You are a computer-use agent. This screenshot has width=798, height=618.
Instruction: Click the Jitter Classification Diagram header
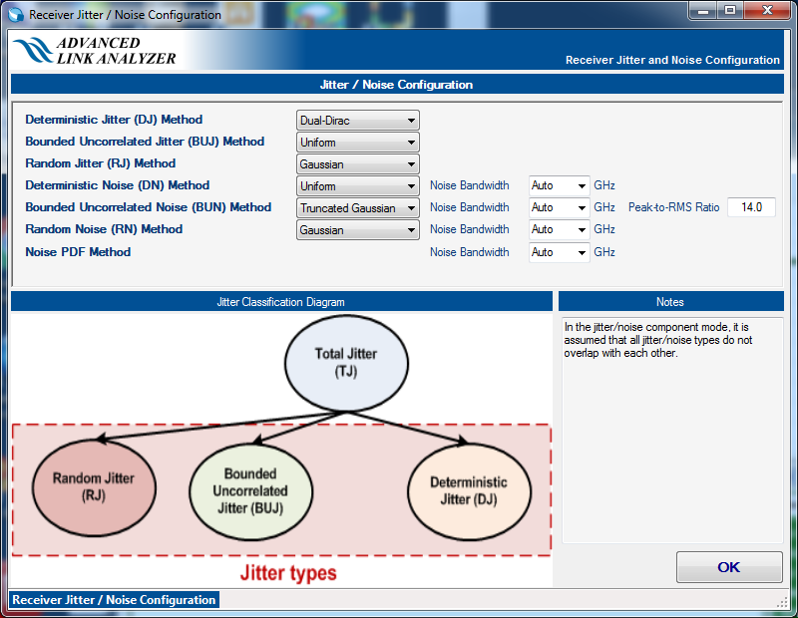pyautogui.click(x=281, y=302)
